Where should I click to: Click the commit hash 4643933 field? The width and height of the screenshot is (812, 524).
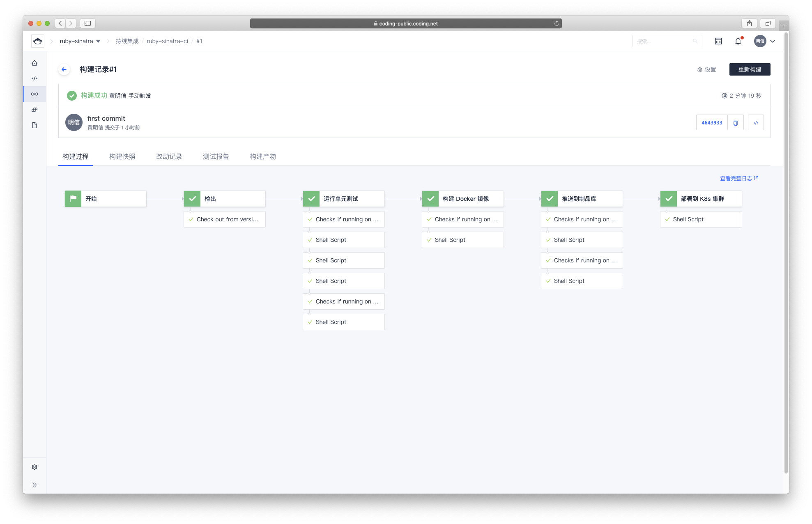coord(711,122)
